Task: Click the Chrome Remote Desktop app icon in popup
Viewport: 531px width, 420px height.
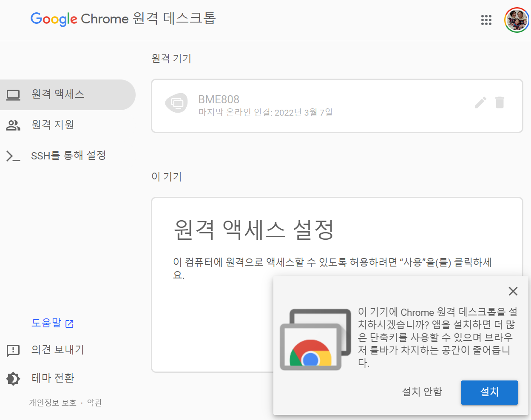Action: (x=315, y=340)
